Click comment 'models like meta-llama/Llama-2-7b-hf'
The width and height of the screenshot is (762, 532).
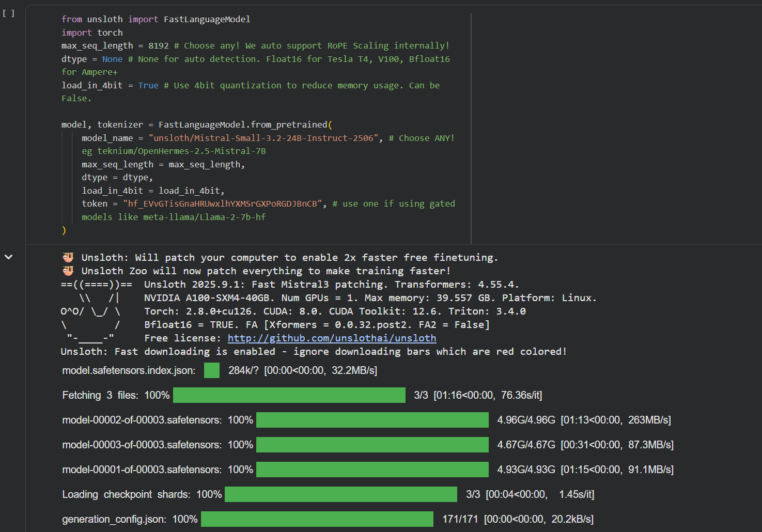[x=174, y=217]
